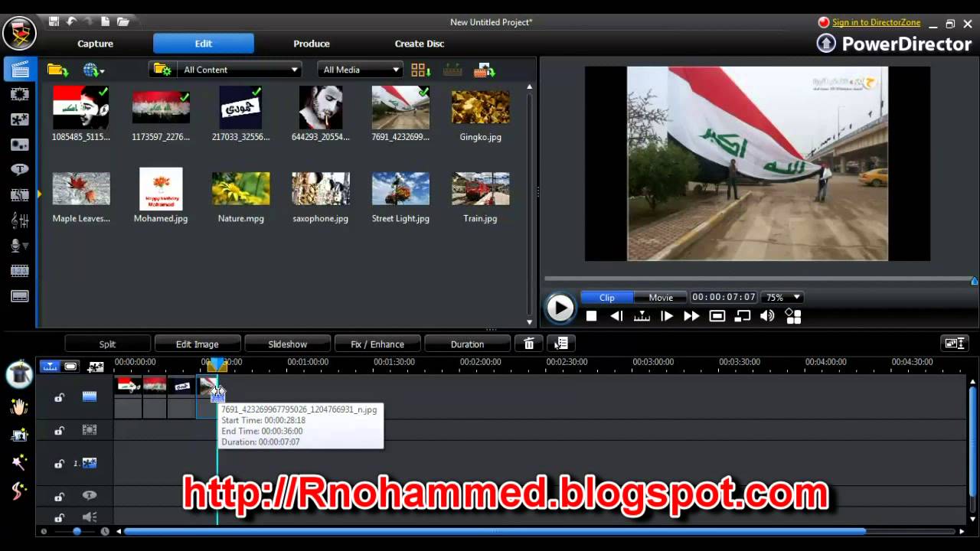This screenshot has width=980, height=551.
Task: Switch to Timeline view
Action: click(x=50, y=367)
